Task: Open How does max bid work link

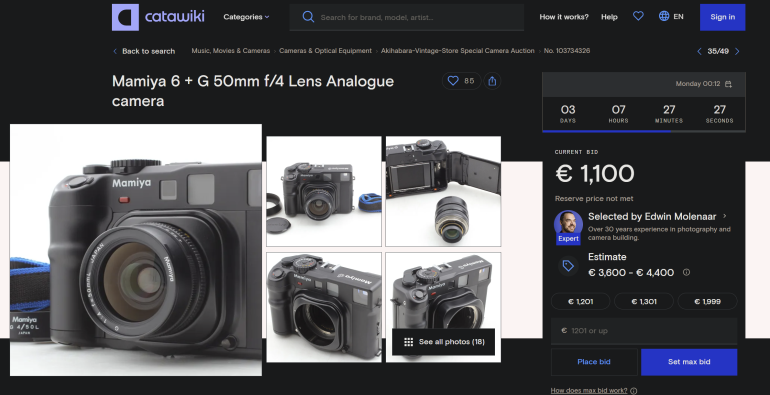Action: click(589, 391)
